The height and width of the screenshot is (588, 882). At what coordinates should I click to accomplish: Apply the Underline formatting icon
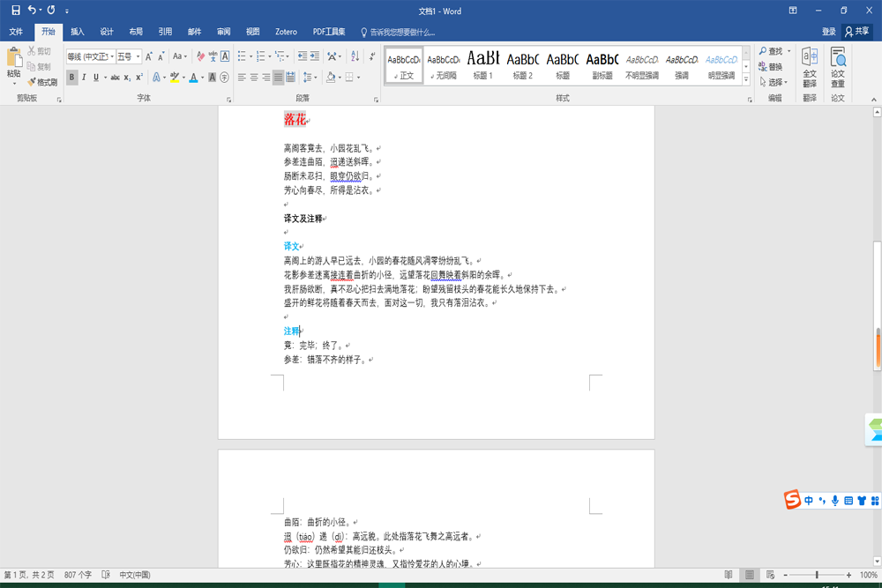tap(94, 76)
